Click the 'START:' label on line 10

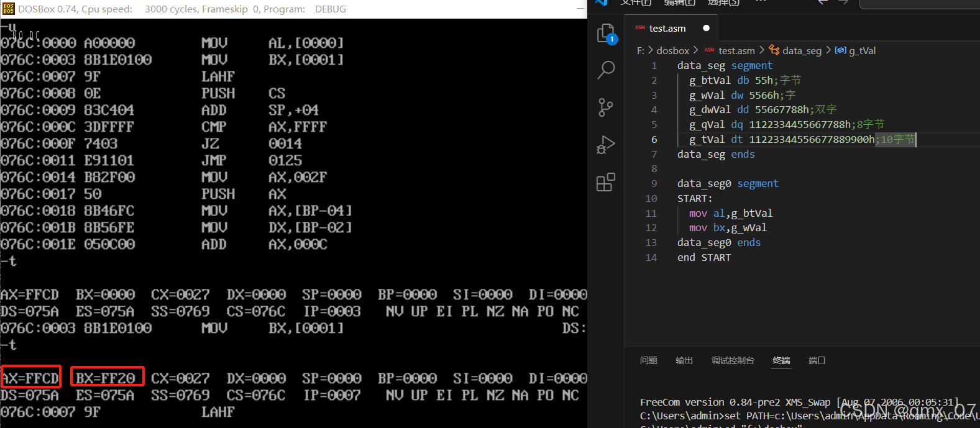coord(695,198)
